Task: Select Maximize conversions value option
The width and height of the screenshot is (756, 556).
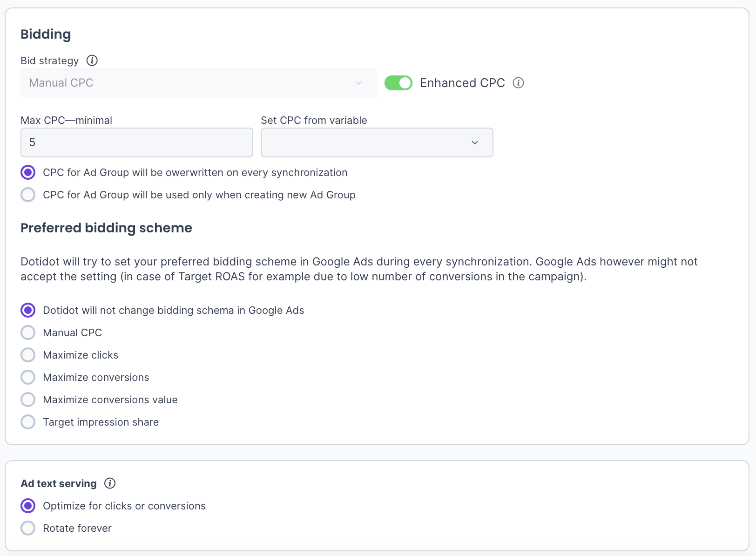Action: [28, 400]
